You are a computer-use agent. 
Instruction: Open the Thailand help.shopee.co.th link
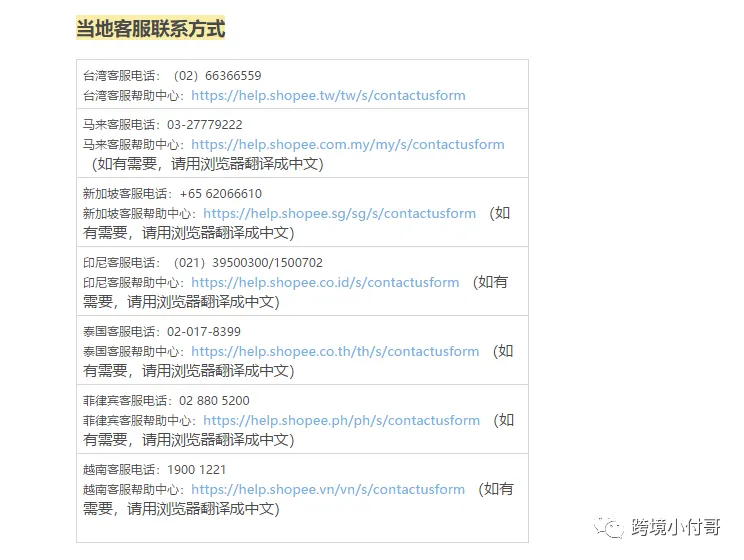click(335, 351)
